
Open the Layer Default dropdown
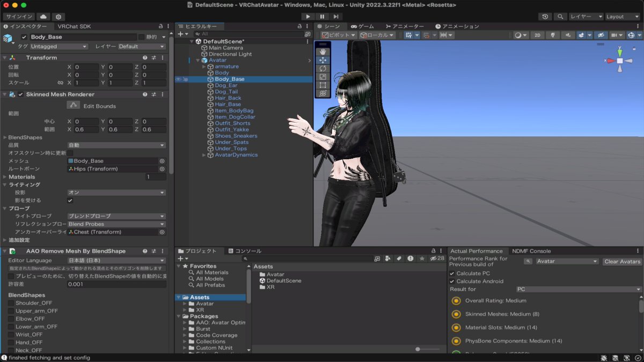(x=142, y=47)
